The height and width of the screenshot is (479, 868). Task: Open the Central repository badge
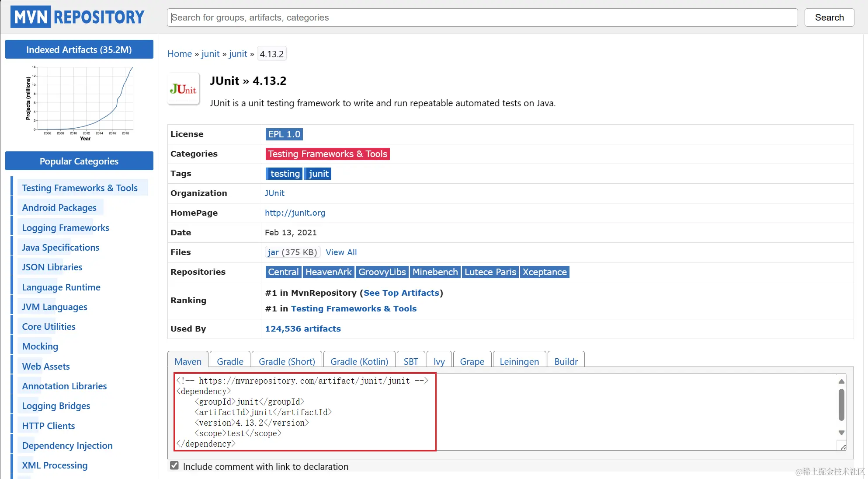[283, 272]
